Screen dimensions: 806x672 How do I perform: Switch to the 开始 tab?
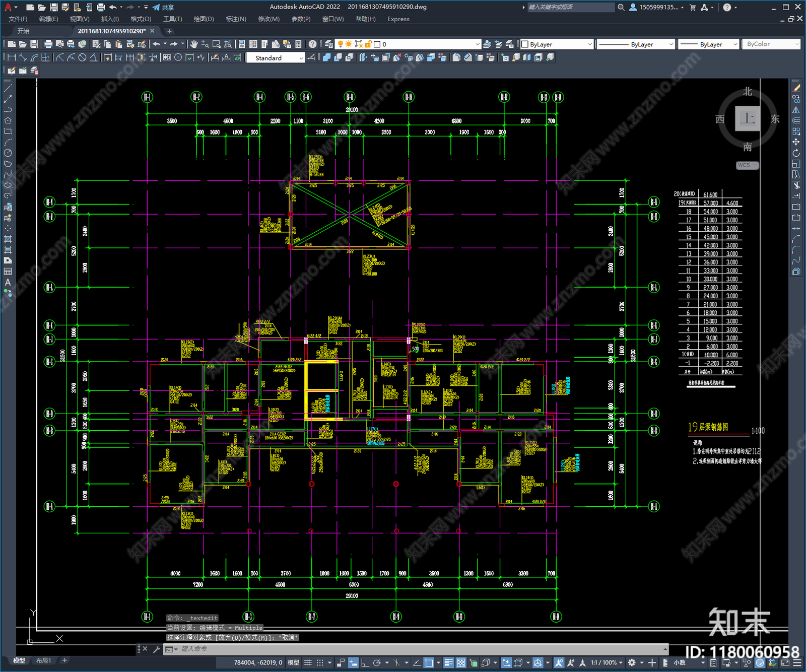pyautogui.click(x=24, y=31)
